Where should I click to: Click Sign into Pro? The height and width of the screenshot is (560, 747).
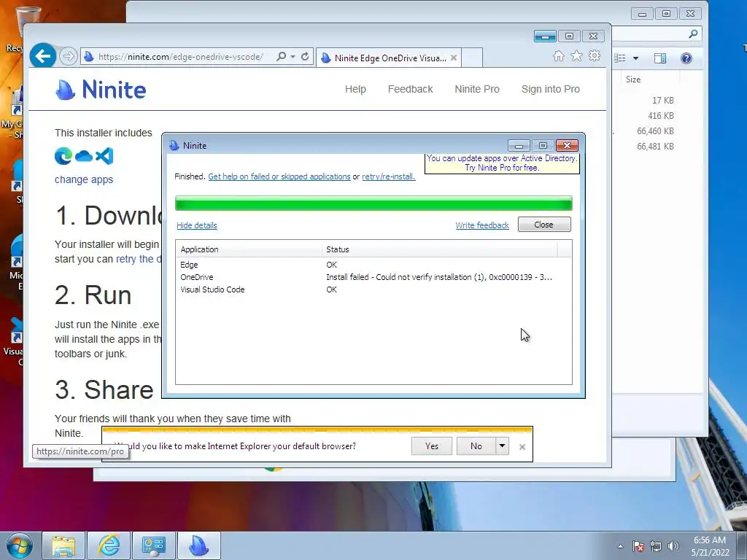[550, 89]
